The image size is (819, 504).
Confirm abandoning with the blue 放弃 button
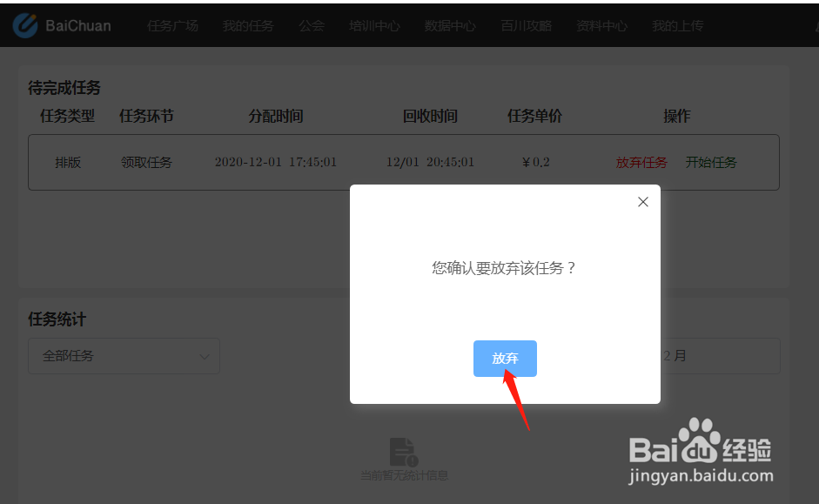(505, 359)
